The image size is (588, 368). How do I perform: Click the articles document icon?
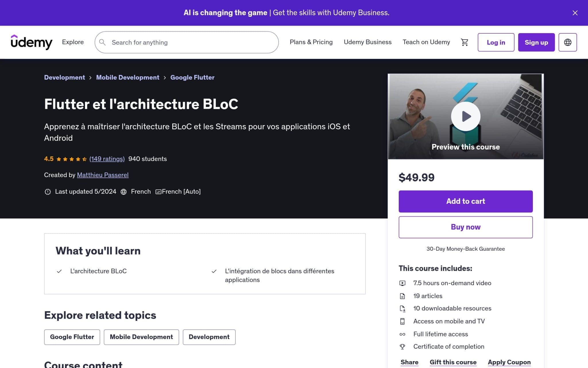[403, 296]
